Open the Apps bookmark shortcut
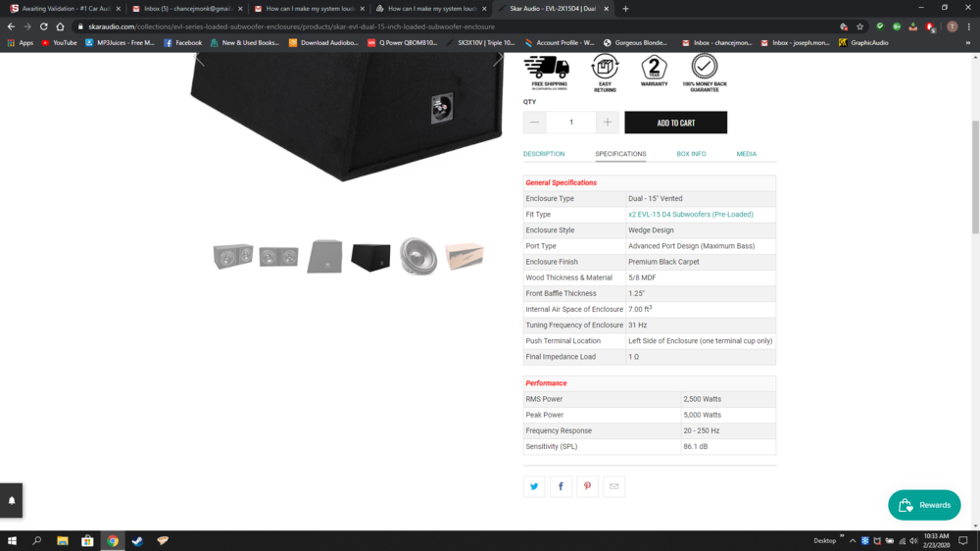The height and width of the screenshot is (551, 980). [x=20, y=43]
